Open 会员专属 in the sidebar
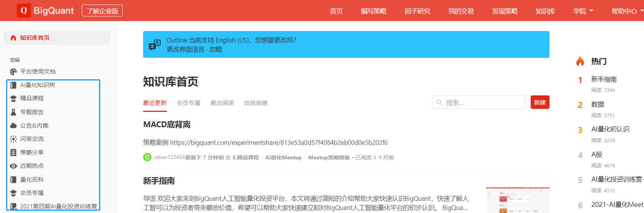Image resolution: width=644 pixels, height=213 pixels. pyautogui.click(x=32, y=193)
